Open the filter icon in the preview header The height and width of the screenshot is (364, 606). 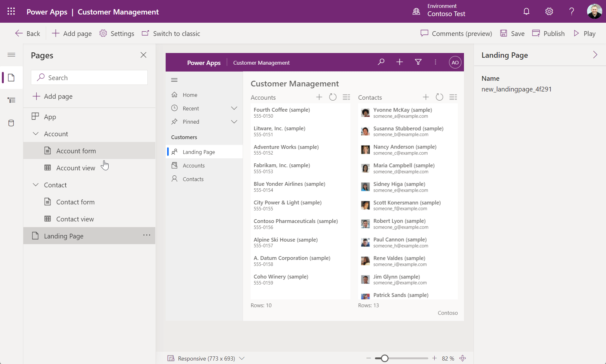coord(418,62)
